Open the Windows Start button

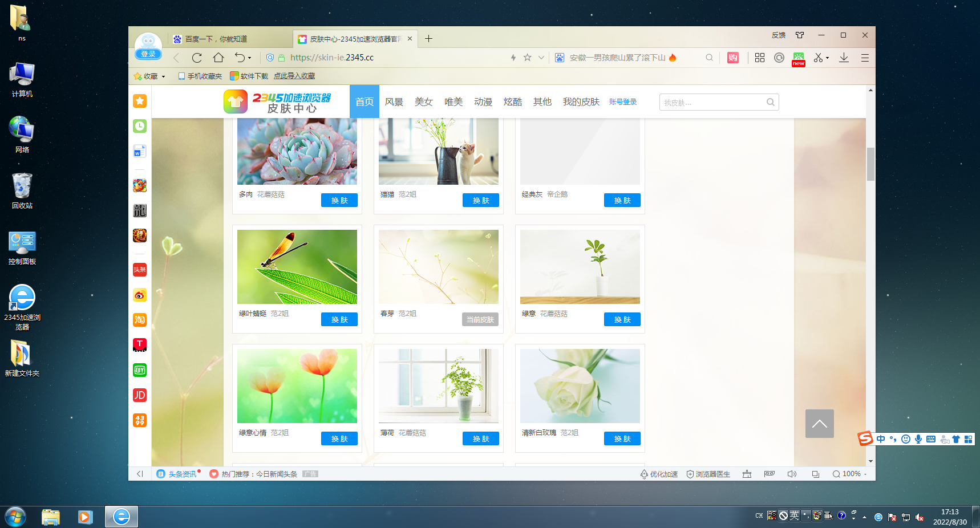tap(15, 517)
